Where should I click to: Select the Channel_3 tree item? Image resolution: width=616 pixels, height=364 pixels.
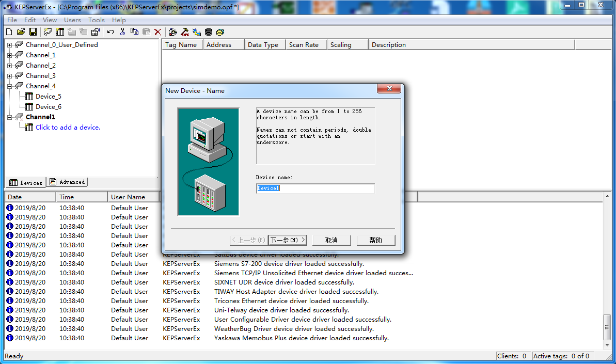point(40,75)
